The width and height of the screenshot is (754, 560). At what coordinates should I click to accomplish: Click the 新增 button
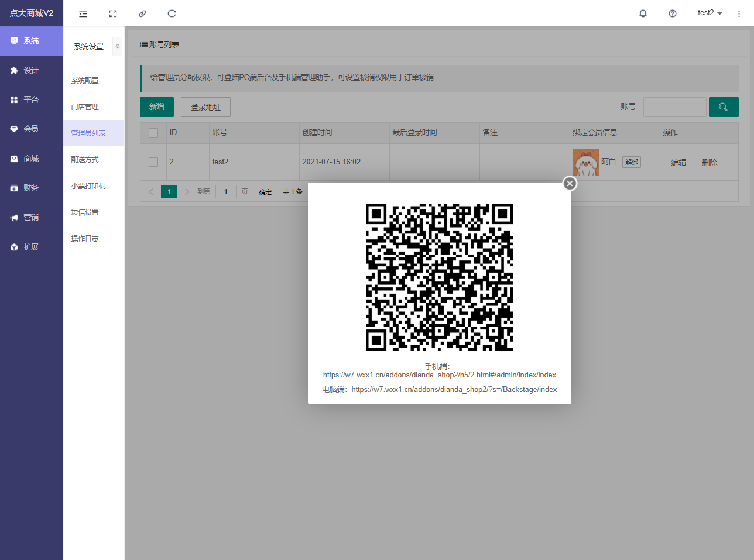point(157,107)
